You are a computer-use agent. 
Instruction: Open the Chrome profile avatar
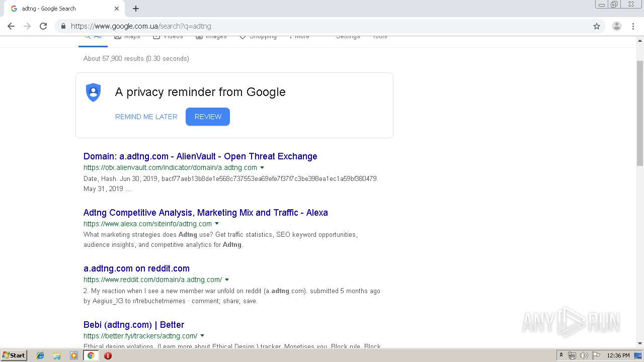[617, 26]
